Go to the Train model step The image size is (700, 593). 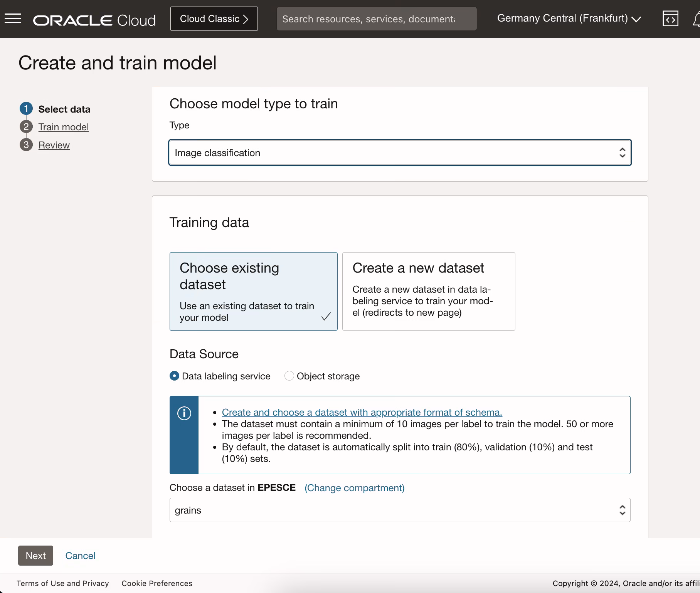(x=64, y=127)
